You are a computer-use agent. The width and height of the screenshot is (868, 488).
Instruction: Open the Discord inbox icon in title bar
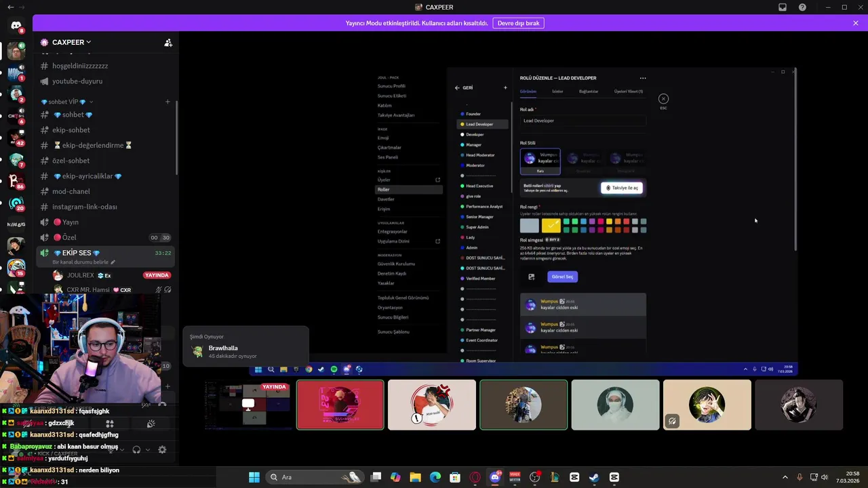click(783, 7)
